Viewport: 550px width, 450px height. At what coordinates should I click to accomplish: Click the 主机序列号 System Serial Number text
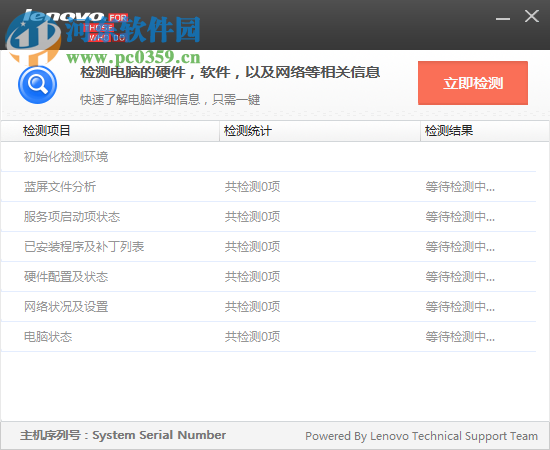coord(123,435)
